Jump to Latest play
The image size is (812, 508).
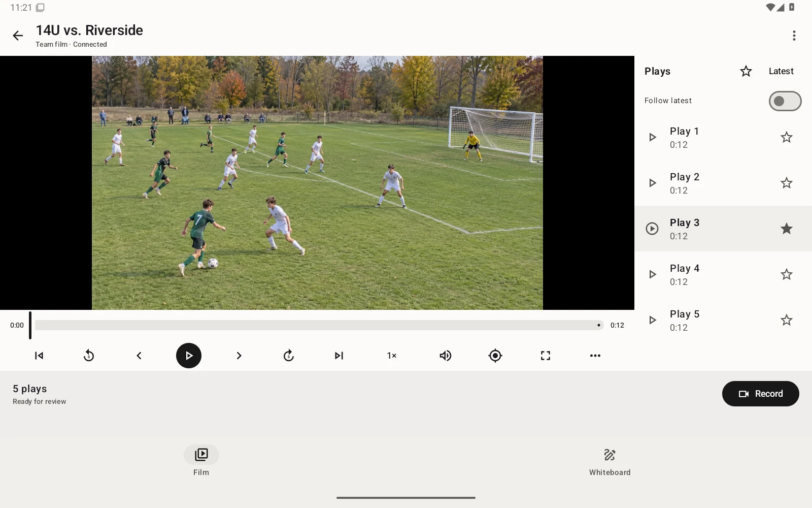[781, 71]
